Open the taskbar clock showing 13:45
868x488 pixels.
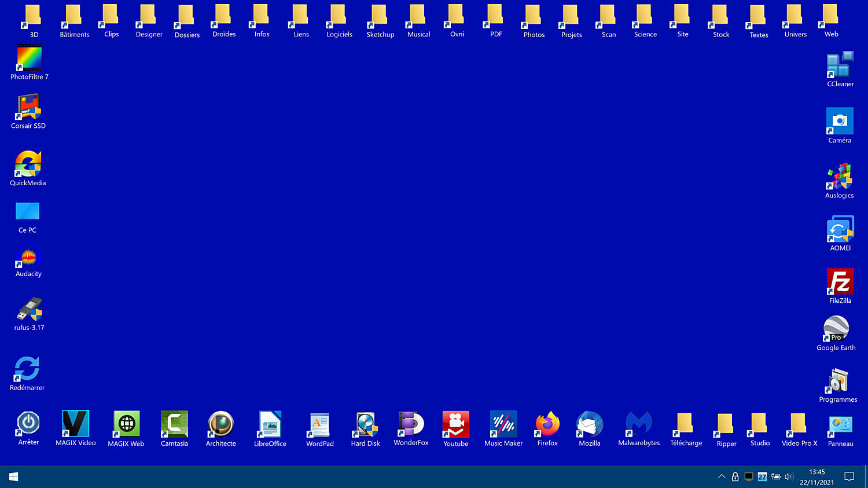[817, 477]
